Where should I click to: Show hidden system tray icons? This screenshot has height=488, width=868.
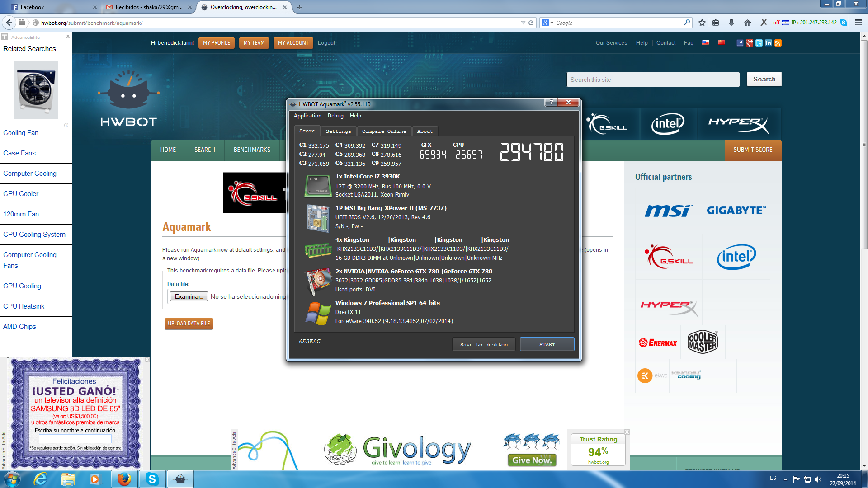(x=785, y=479)
